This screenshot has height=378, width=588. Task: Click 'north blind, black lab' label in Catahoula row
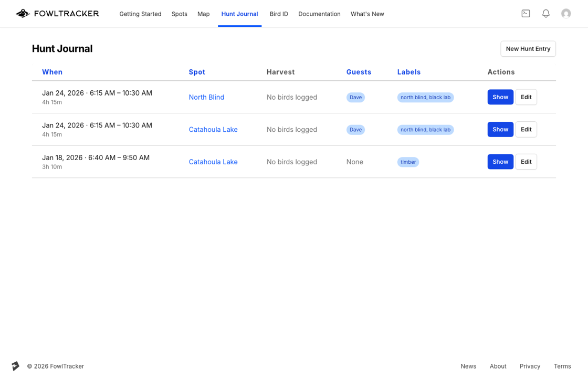coord(425,129)
